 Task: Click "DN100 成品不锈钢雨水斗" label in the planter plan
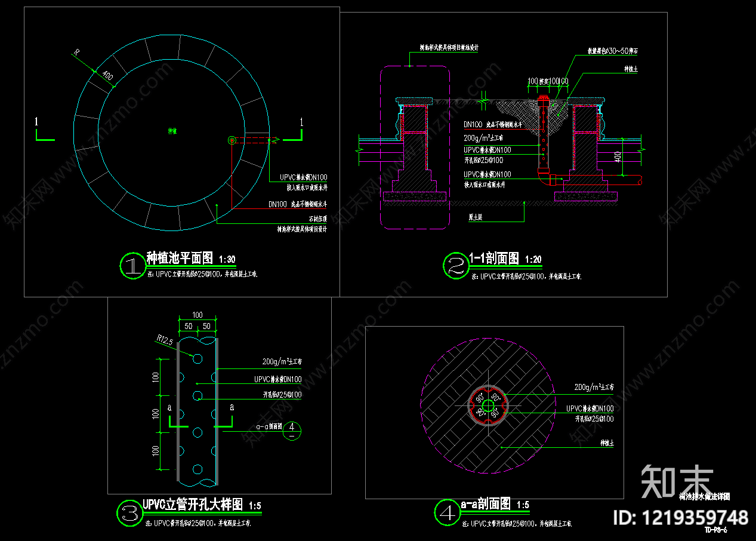click(x=298, y=204)
